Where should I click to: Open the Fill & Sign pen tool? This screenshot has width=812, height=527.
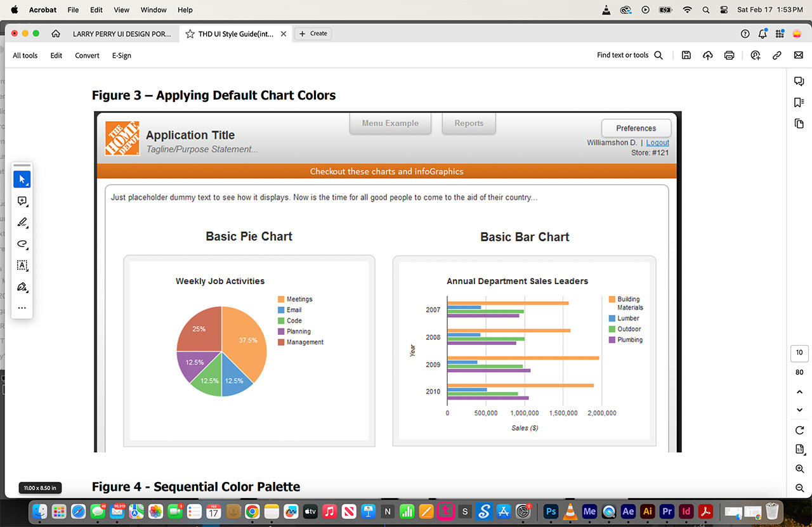[22, 287]
